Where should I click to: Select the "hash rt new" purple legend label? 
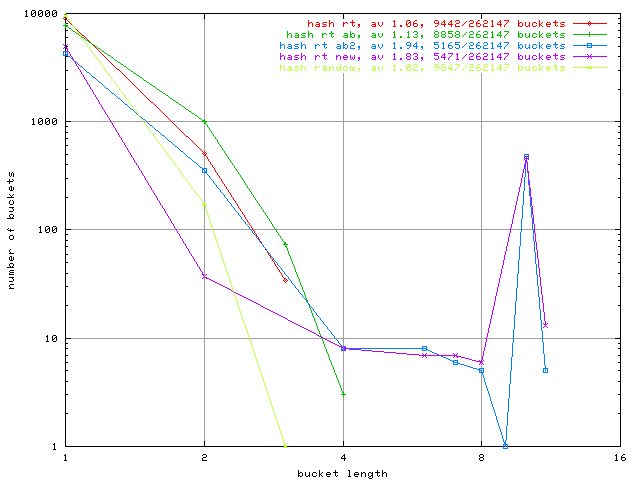(x=422, y=56)
